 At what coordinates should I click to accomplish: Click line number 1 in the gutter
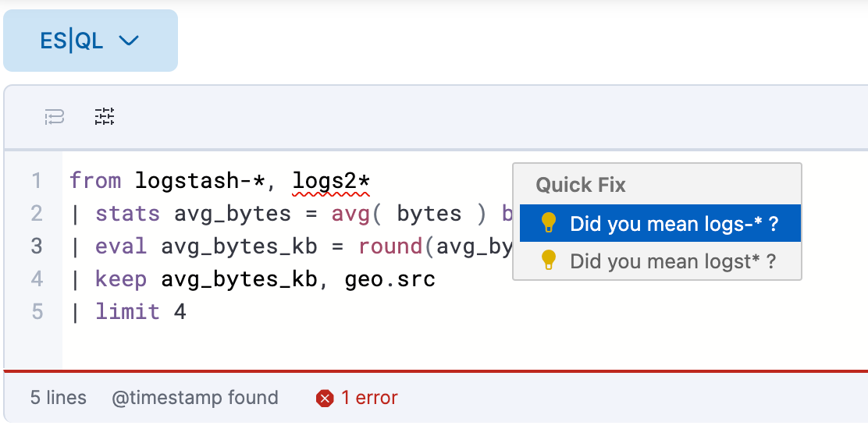[36, 182]
